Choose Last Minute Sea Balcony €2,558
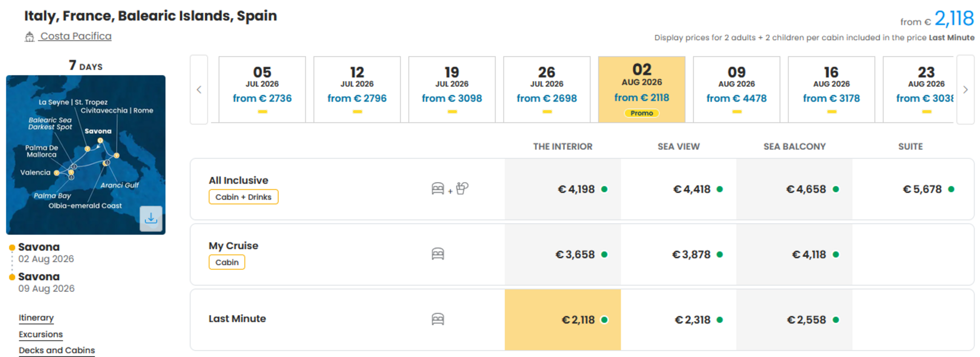This screenshot has height=357, width=980. tap(794, 320)
